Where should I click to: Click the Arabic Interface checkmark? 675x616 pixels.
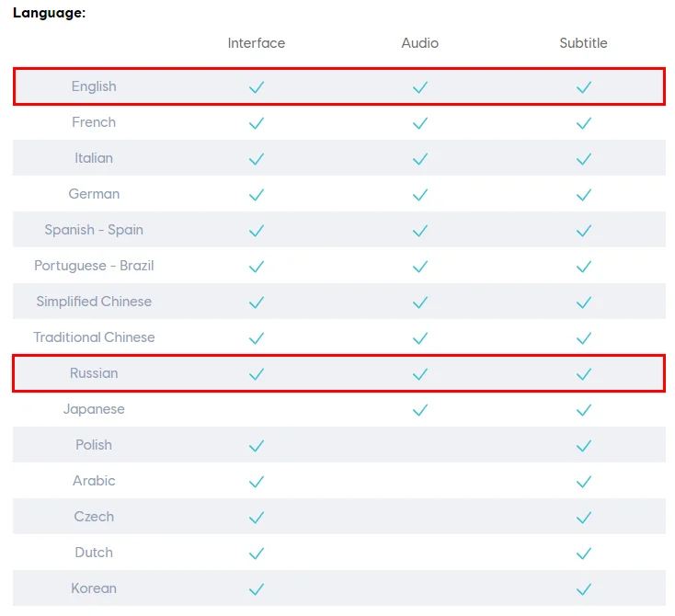point(257,481)
